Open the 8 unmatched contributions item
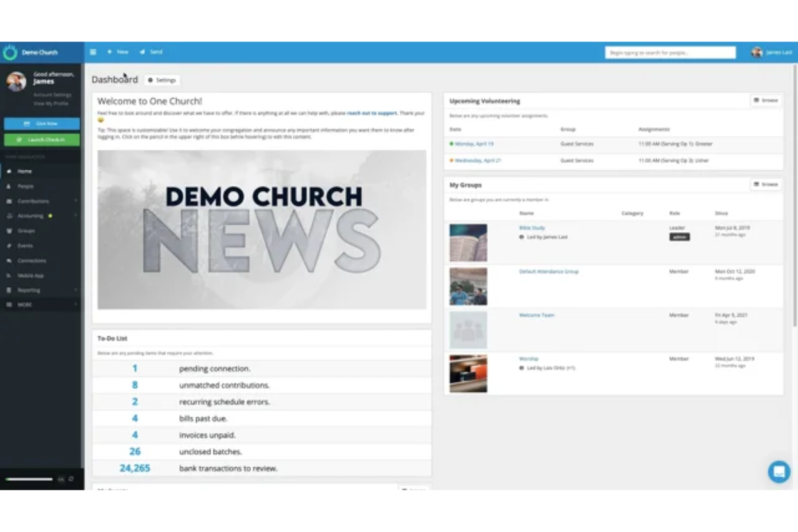 262,385
